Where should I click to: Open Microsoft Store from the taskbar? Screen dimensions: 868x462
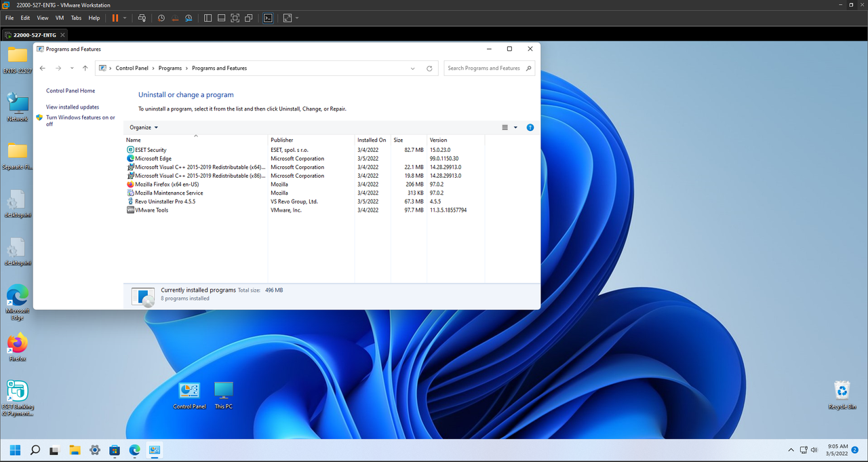click(x=115, y=450)
